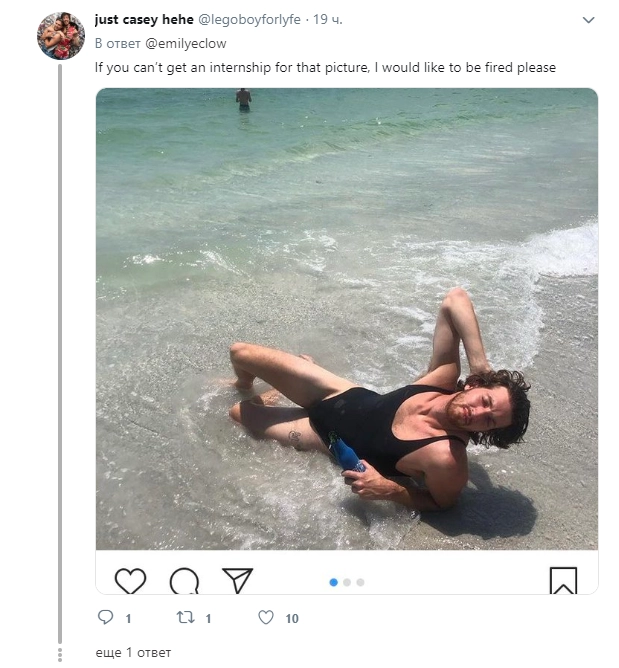Retweet the post using the retweet icon
Image resolution: width=619 pixels, height=668 pixels.
[185, 618]
